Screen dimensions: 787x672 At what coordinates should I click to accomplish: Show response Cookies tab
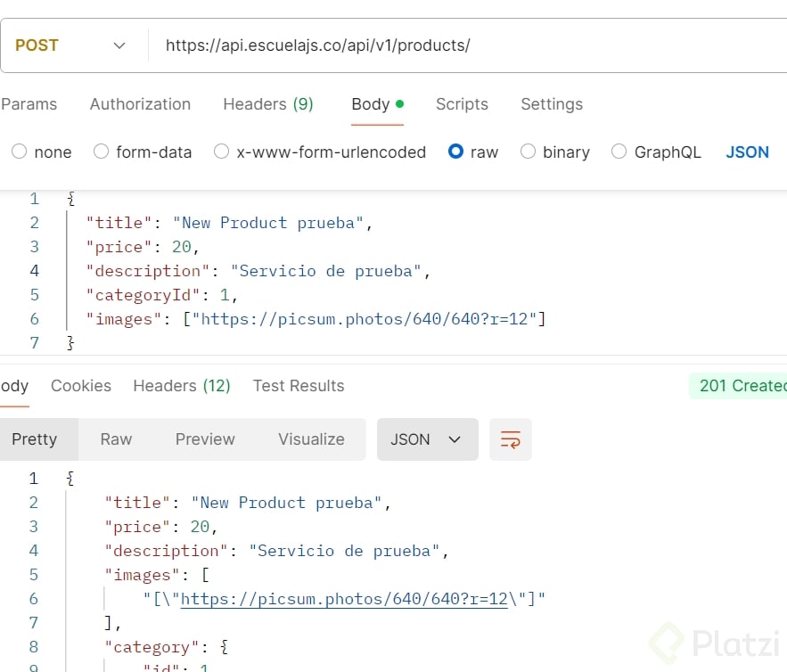tap(81, 386)
